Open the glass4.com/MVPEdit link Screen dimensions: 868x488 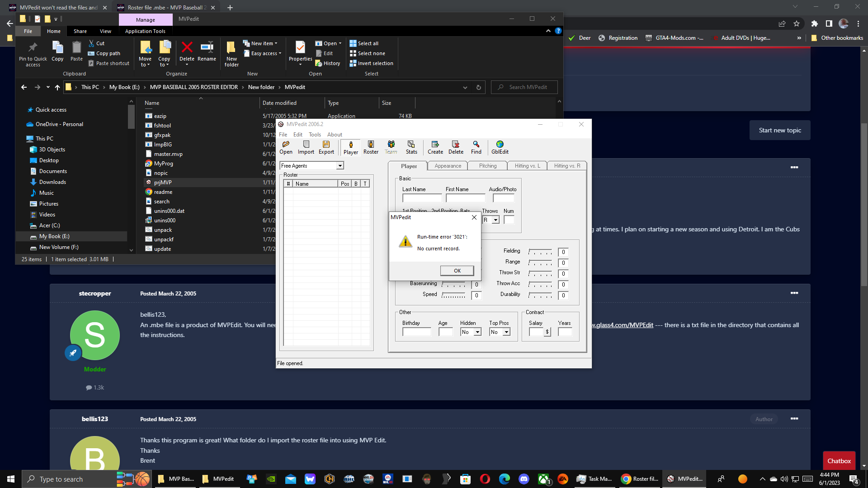pyautogui.click(x=623, y=325)
